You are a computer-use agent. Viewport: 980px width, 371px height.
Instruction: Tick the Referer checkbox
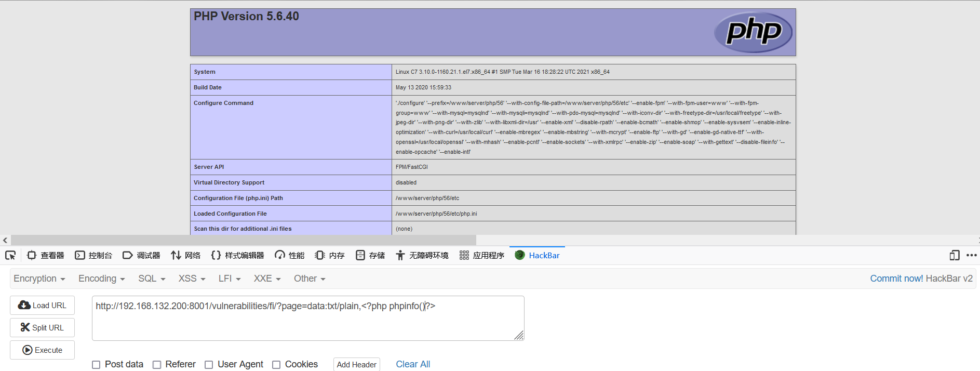(157, 365)
